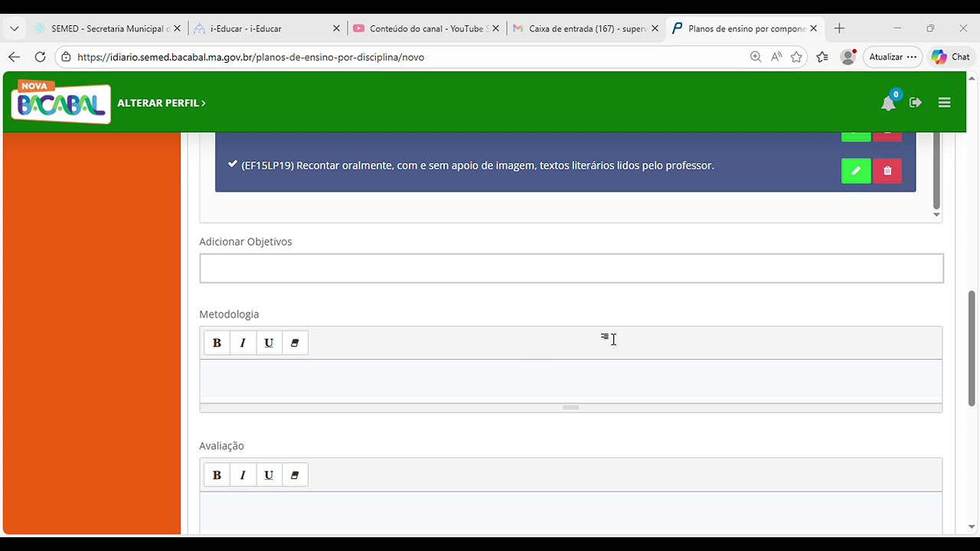The width and height of the screenshot is (980, 551).
Task: Click inside the Metodologia text area
Action: pos(571,381)
